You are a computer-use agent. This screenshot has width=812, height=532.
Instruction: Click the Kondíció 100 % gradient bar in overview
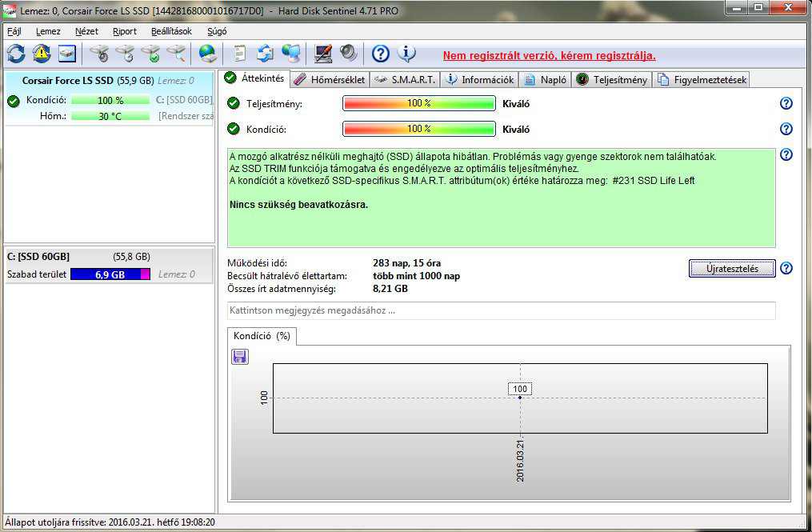pyautogui.click(x=419, y=129)
